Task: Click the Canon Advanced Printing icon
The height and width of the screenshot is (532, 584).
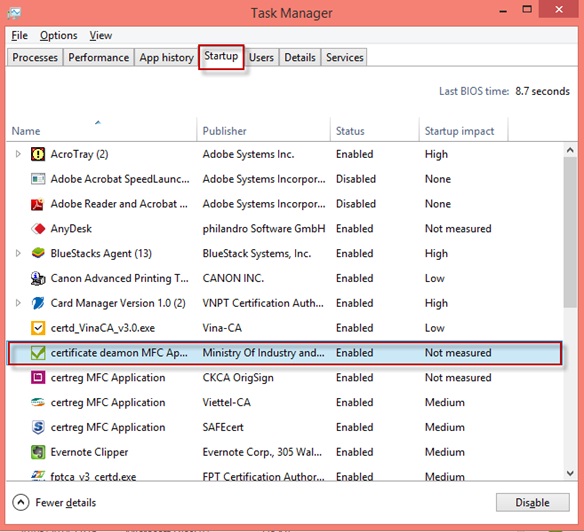Action: point(38,278)
